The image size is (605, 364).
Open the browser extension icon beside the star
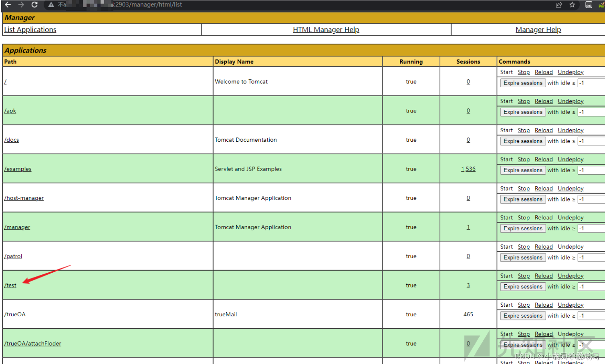point(589,5)
